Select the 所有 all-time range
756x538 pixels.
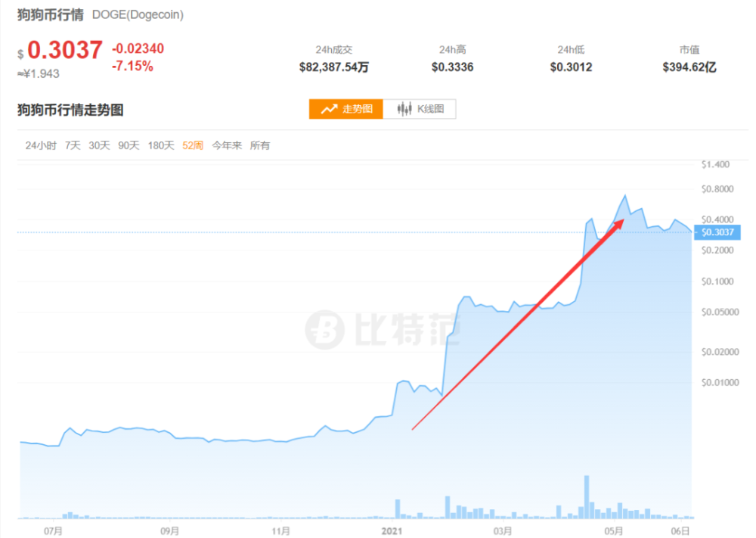point(260,145)
